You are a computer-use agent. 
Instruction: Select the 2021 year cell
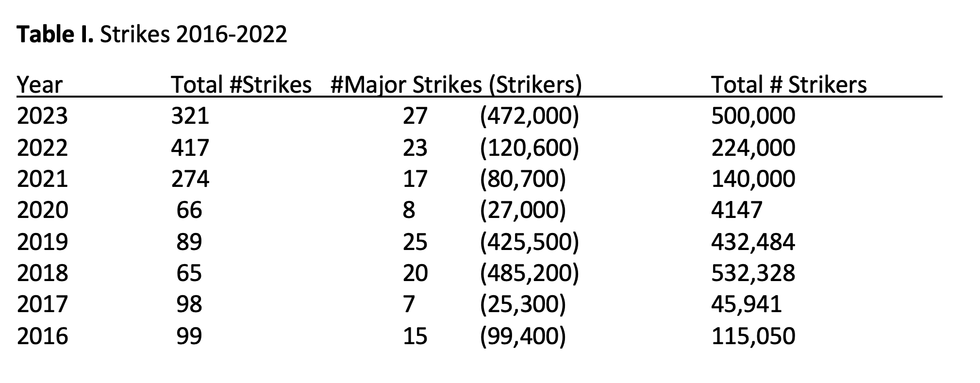tap(43, 179)
